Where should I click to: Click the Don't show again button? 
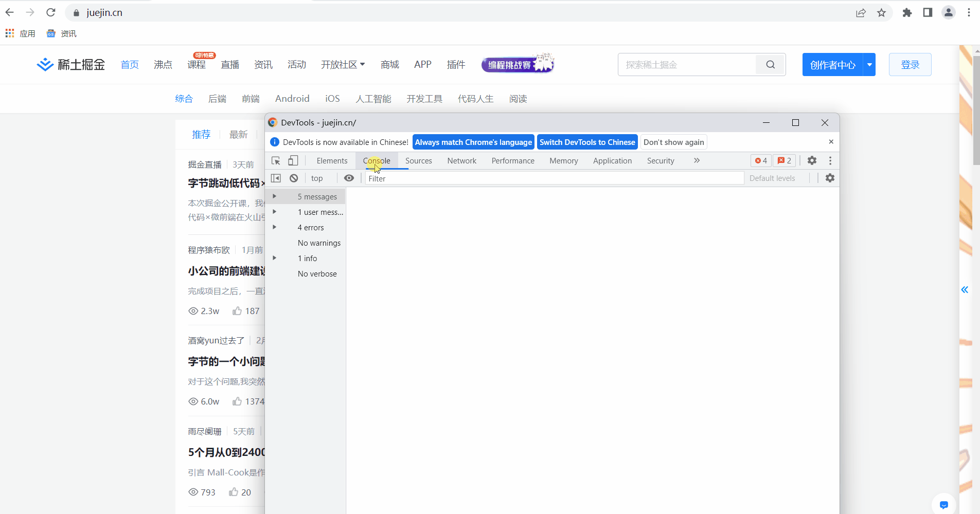pyautogui.click(x=674, y=142)
